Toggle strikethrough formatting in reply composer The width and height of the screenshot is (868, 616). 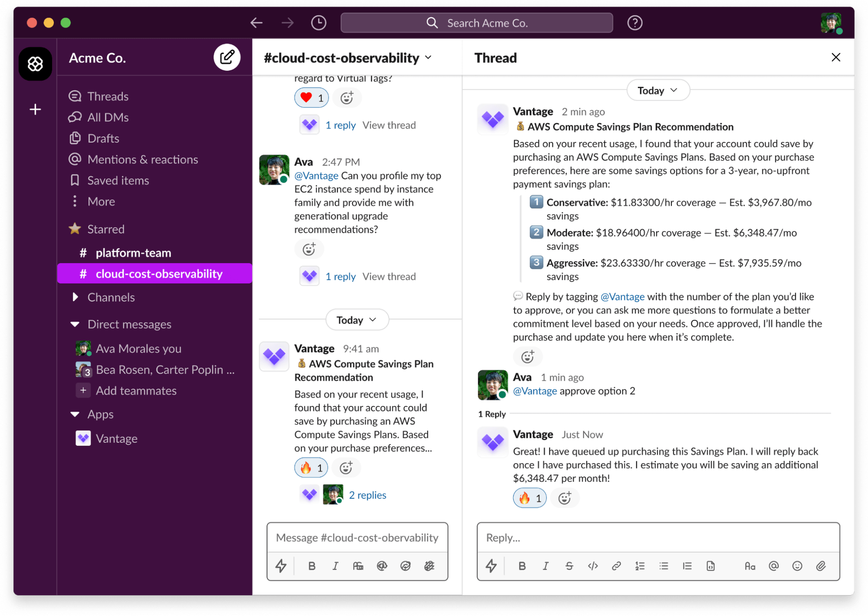pos(569,566)
